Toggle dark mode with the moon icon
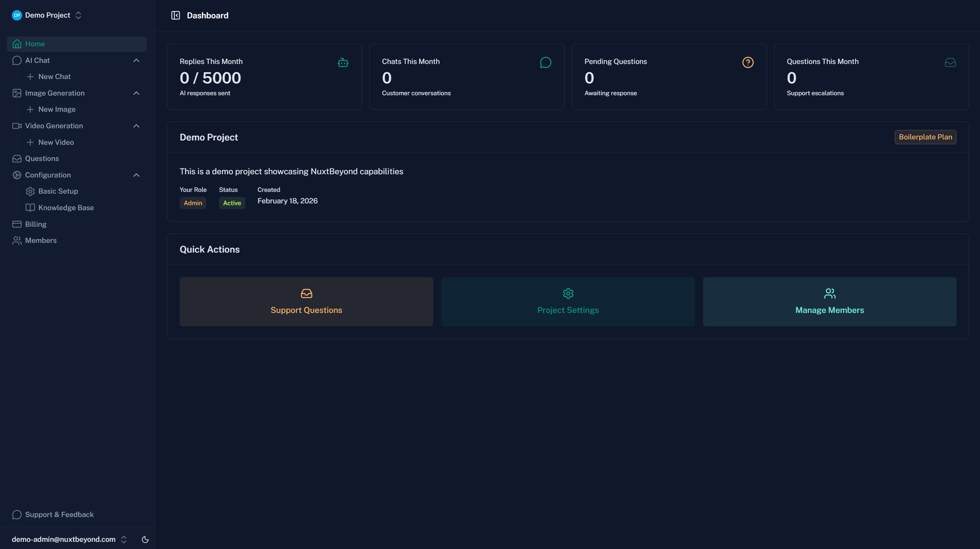Viewport: 980px width, 549px height. tap(145, 539)
